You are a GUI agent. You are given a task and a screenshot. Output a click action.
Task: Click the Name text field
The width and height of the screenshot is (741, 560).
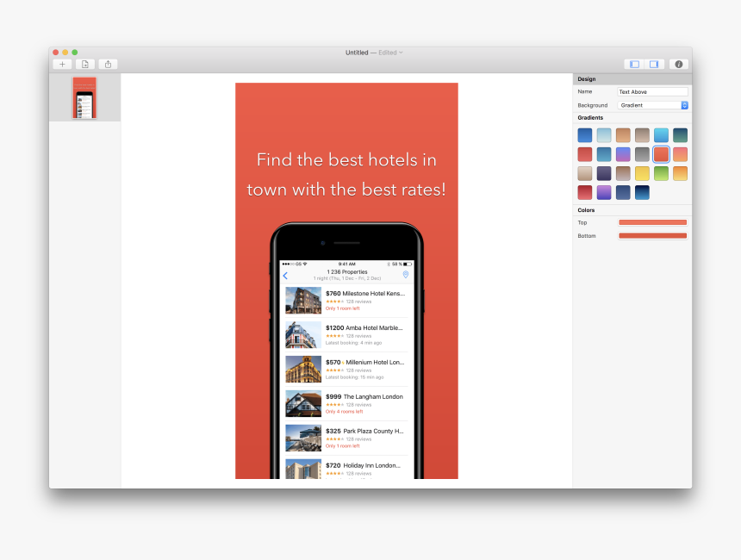(652, 91)
